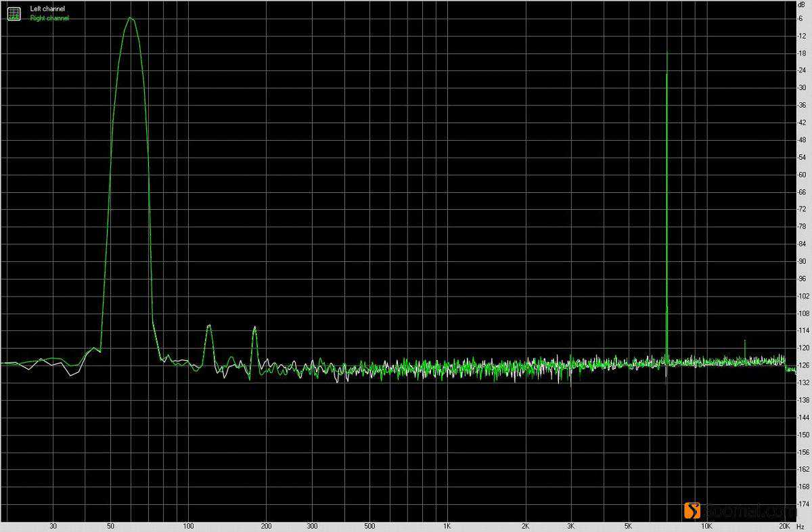Select the 10K frequency axis label
Viewport: 812px width, 532px height.
click(x=706, y=526)
